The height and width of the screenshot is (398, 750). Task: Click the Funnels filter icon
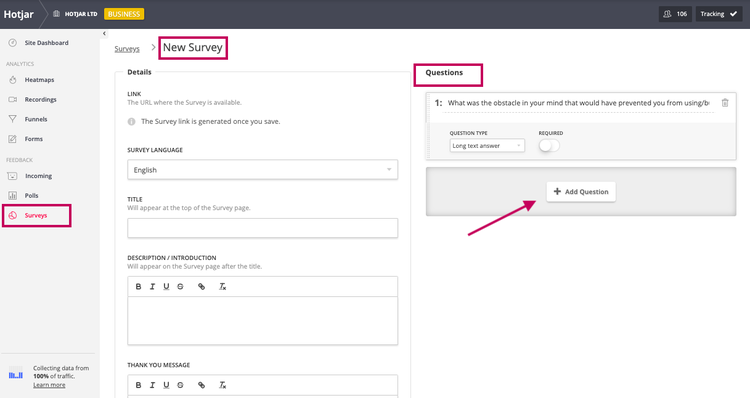point(13,119)
